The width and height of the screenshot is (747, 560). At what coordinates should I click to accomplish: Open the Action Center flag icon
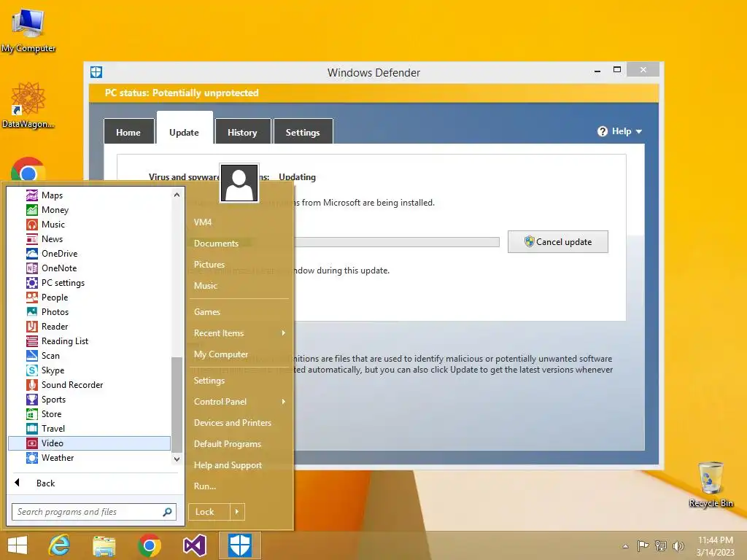click(643, 545)
